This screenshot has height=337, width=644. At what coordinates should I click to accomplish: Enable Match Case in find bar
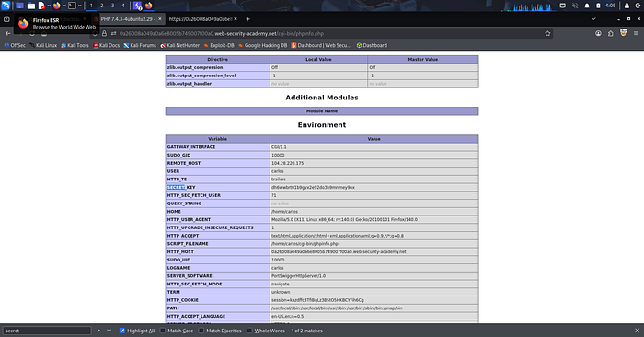coord(177,331)
